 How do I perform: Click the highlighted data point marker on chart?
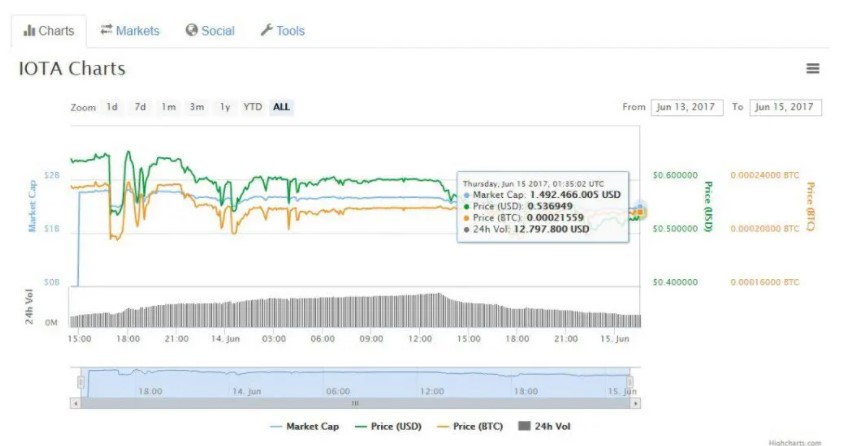(x=640, y=211)
